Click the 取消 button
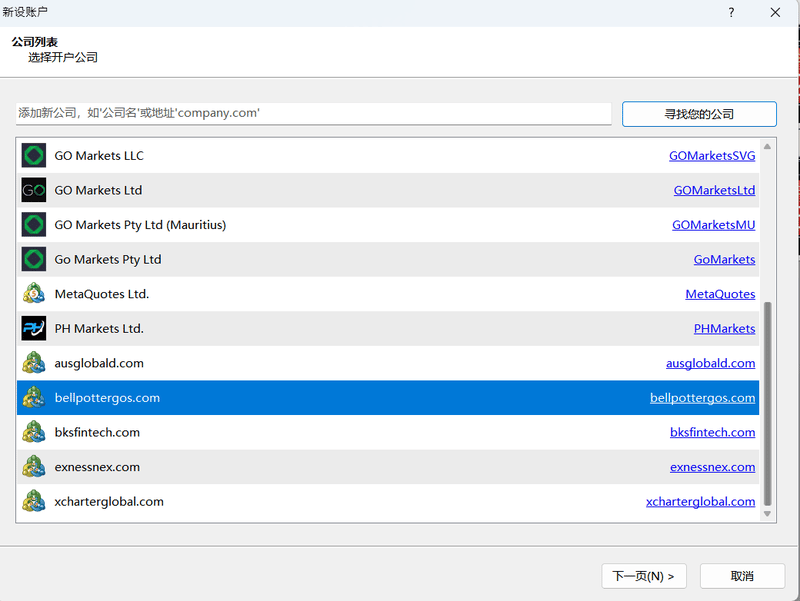This screenshot has width=800, height=601. 742,576
